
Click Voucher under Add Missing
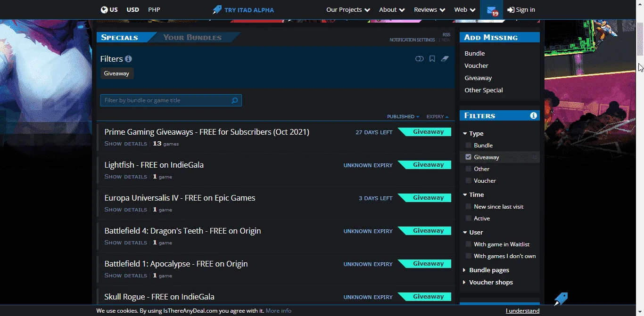click(x=476, y=65)
